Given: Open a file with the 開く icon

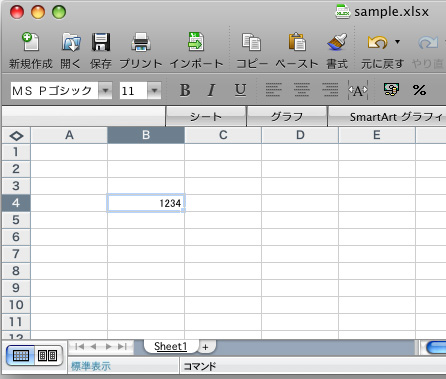Looking at the screenshot, I should [71, 42].
